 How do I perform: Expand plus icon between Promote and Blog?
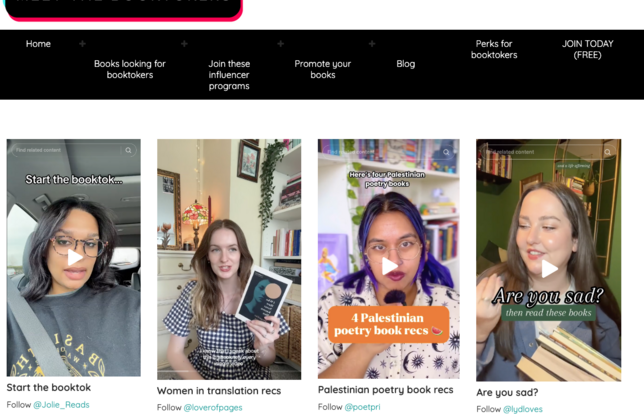click(x=371, y=44)
